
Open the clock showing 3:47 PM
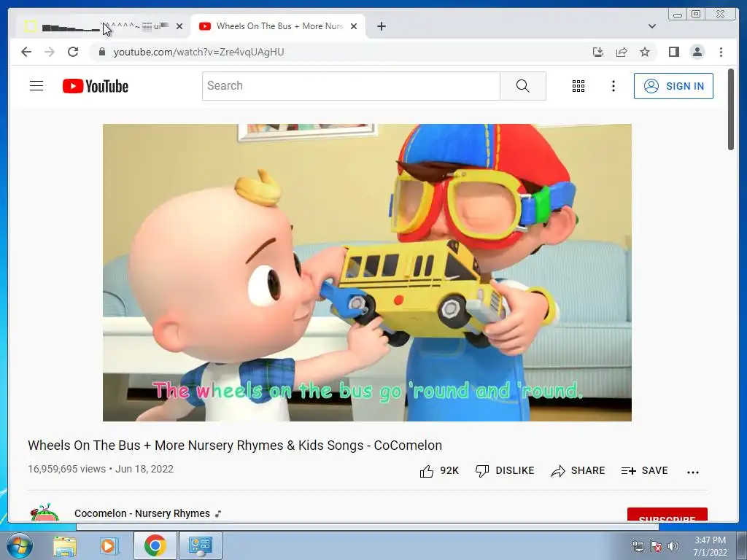tap(710, 546)
